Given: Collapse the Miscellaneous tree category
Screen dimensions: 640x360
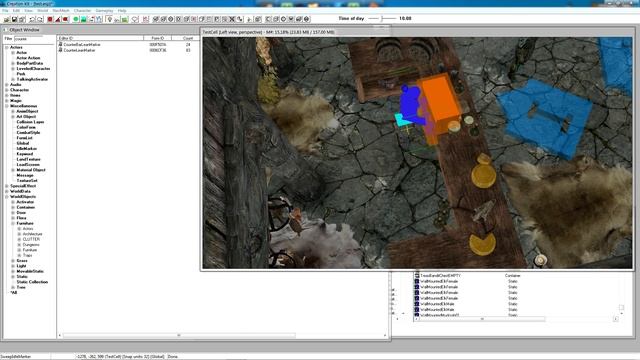Looking at the screenshot, I should [x=7, y=106].
